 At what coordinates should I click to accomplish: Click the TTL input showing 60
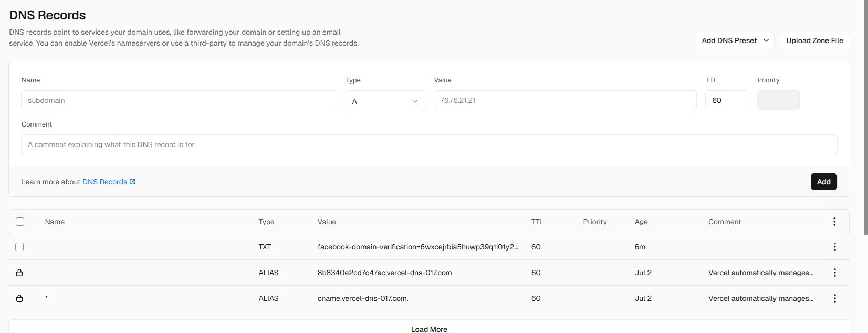tap(726, 100)
